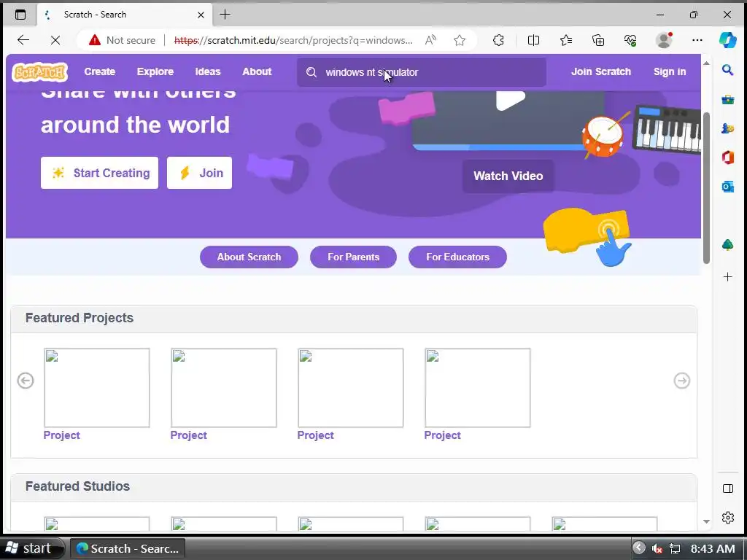Image resolution: width=747 pixels, height=560 pixels.
Task: Open the For Educators pill button
Action: [x=458, y=257]
